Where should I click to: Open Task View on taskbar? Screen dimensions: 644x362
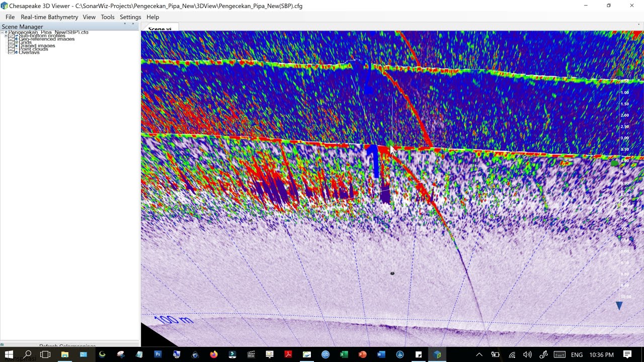coord(45,354)
